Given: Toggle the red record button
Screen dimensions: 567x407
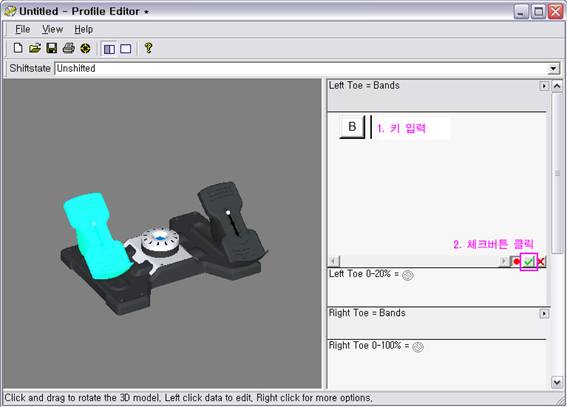Looking at the screenshot, I should pyautogui.click(x=516, y=261).
